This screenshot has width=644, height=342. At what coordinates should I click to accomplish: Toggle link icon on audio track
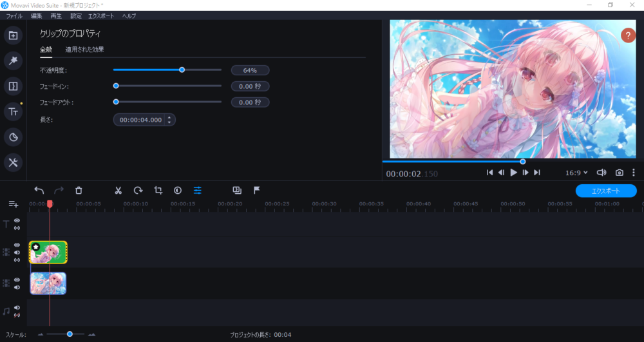point(17,315)
